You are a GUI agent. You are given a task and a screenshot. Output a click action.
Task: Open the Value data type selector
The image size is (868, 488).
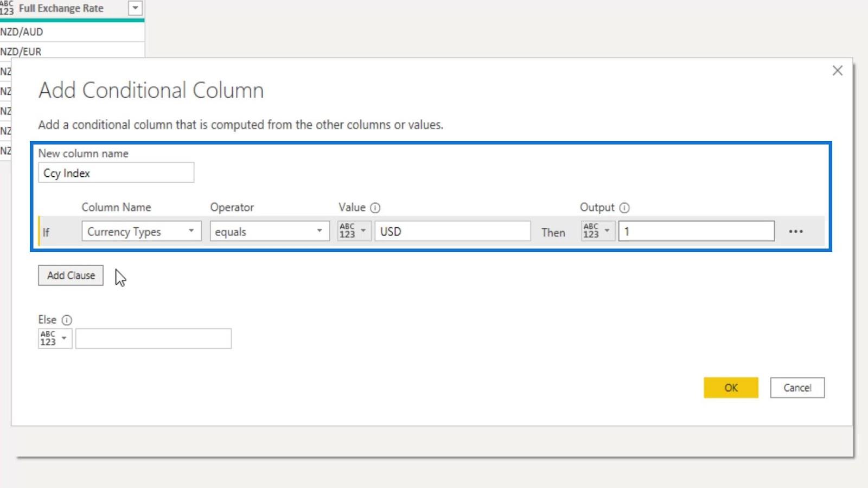click(x=354, y=231)
